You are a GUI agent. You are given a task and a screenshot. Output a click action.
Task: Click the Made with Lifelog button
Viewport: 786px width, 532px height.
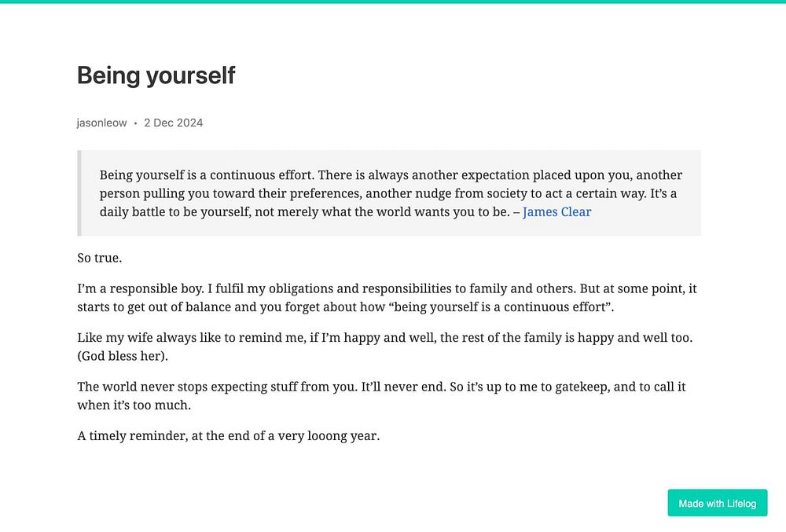[718, 503]
